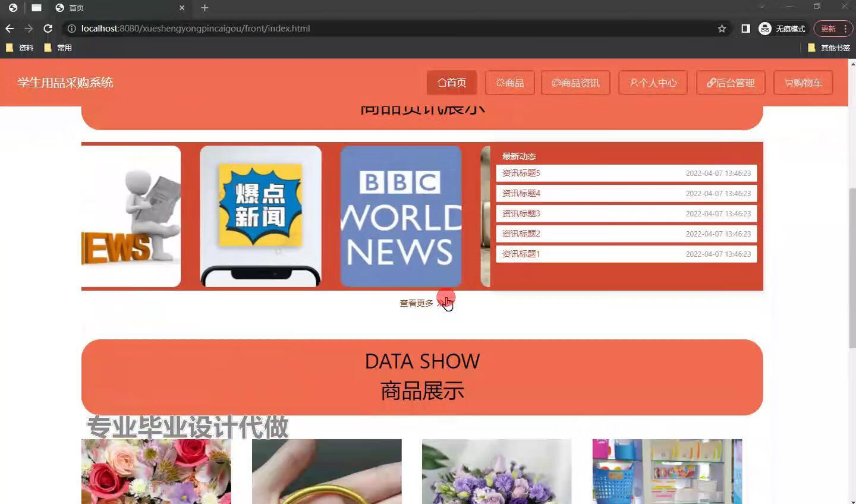This screenshot has height=504, width=856.
Task: View site information icon in address bar
Action: pyautogui.click(x=71, y=29)
